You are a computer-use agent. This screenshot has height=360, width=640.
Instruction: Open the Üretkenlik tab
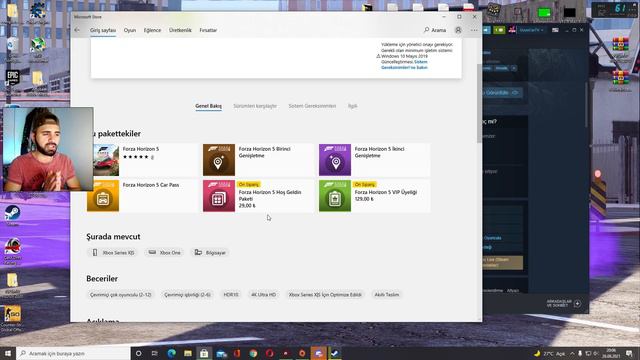point(180,30)
